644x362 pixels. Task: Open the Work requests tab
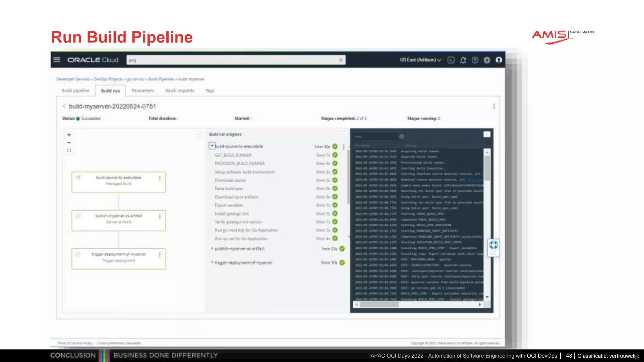pos(180,90)
